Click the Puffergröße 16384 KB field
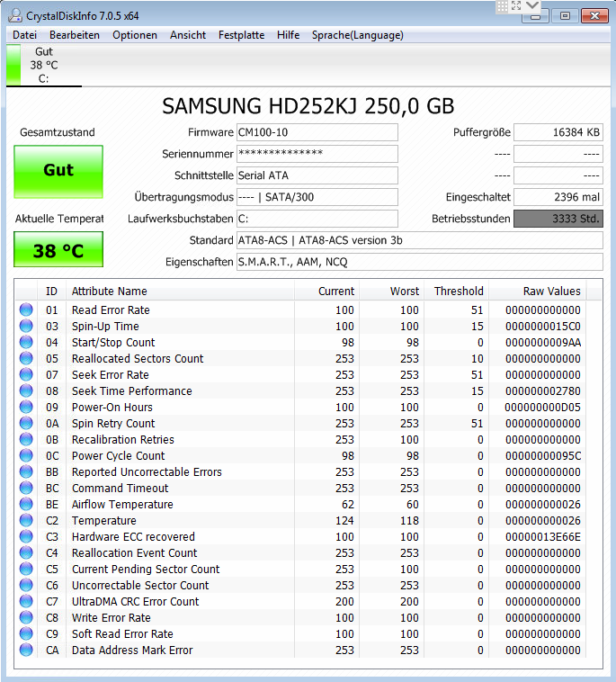Image resolution: width=616 pixels, height=682 pixels. coord(558,132)
